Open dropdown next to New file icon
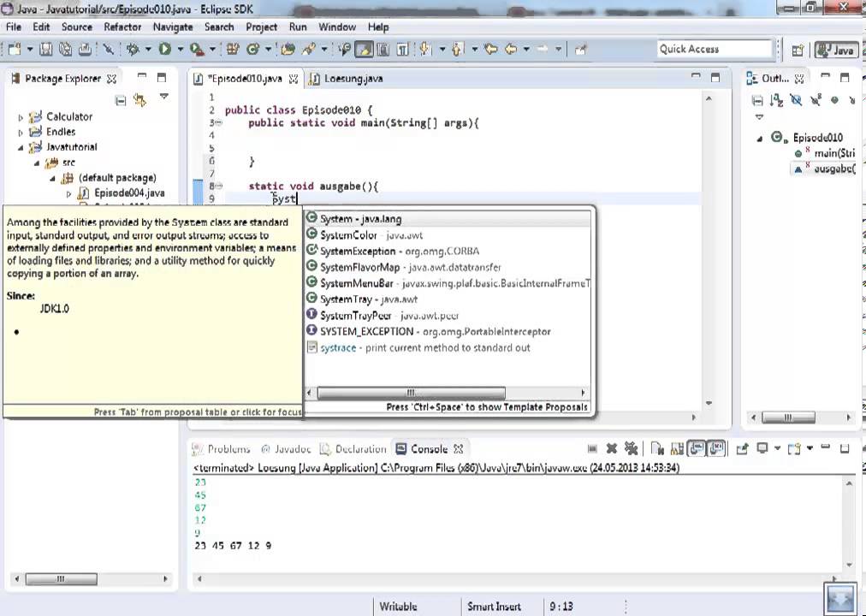 [30, 50]
